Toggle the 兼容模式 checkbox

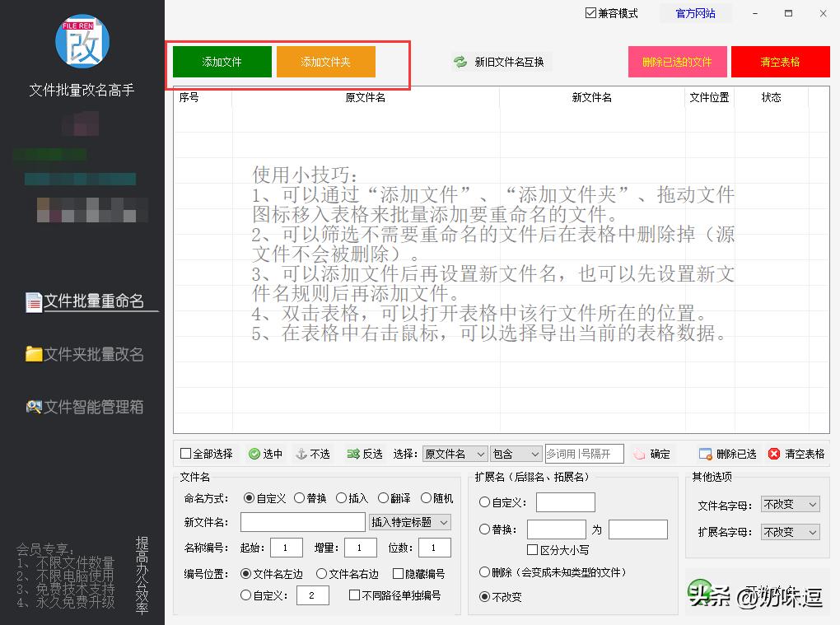(590, 12)
